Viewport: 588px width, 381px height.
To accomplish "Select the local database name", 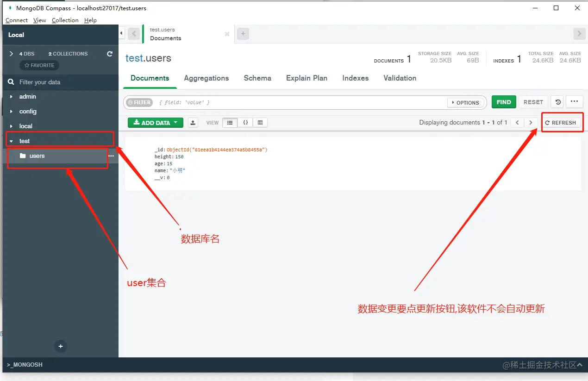I will (26, 126).
